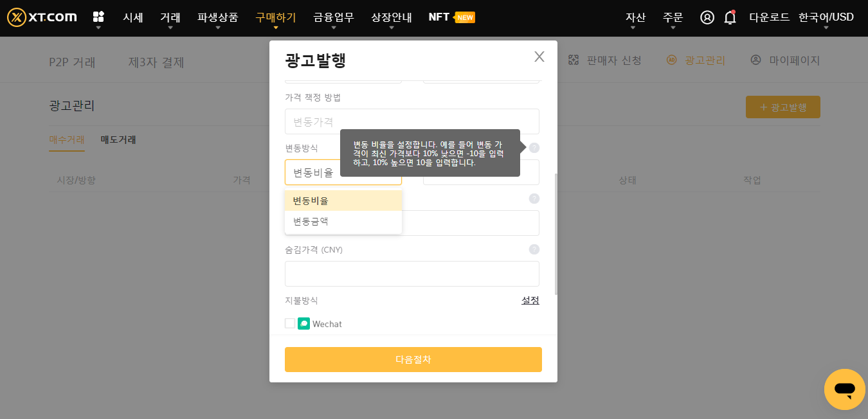Open the 거래 menu

(x=170, y=17)
